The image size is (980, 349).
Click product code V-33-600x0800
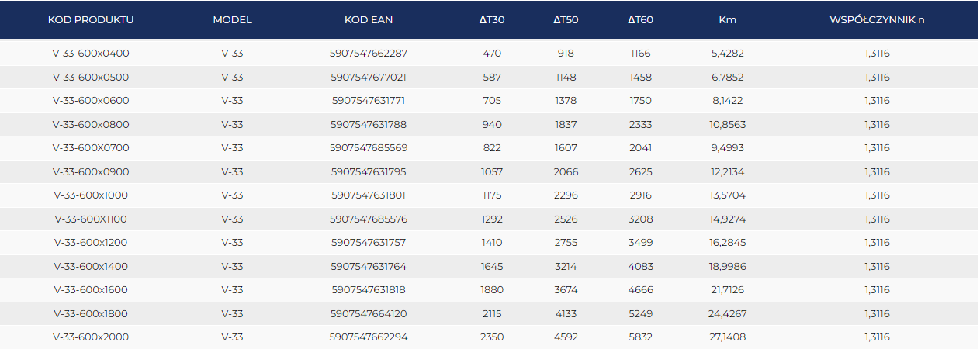point(91,125)
